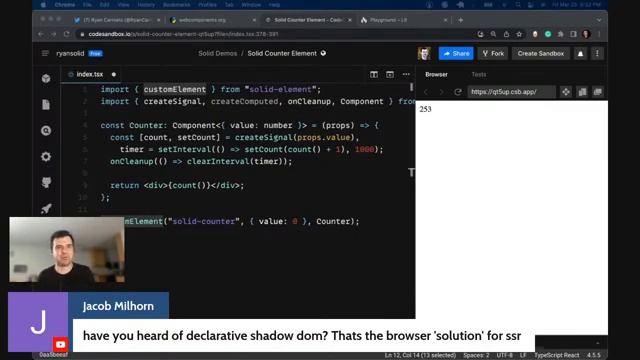Click the preview move/dock crosshair icon
Screen dimensions: 640x360
566,92
